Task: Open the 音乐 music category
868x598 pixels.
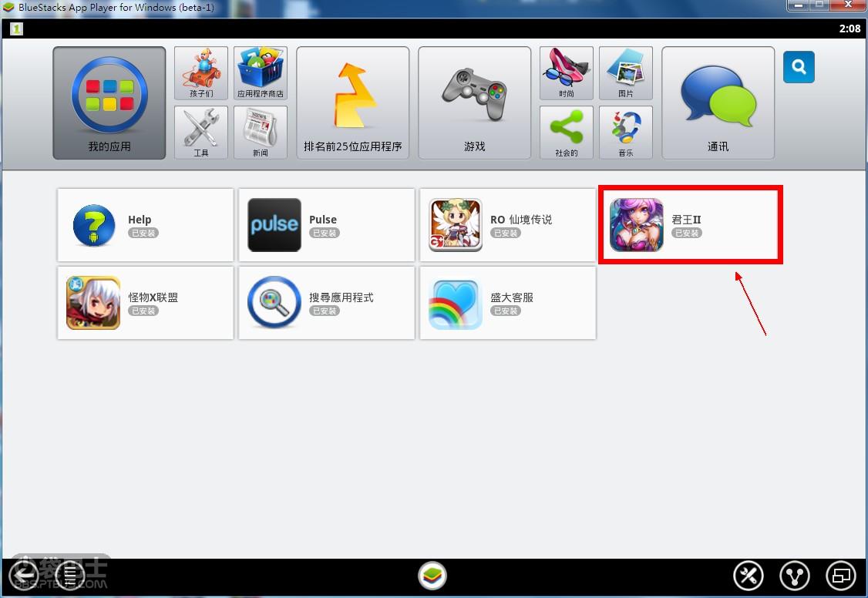Action: click(625, 133)
